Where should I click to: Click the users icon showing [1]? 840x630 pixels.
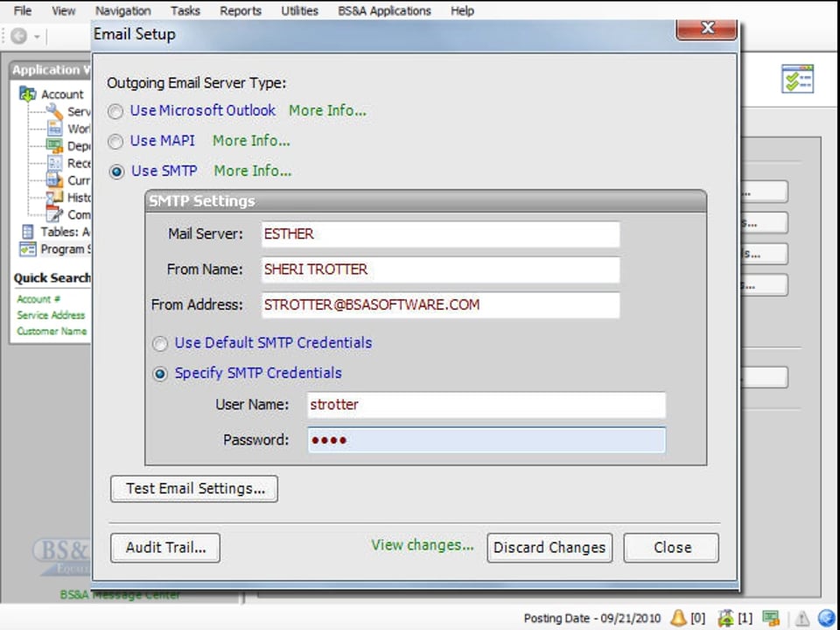tap(726, 619)
